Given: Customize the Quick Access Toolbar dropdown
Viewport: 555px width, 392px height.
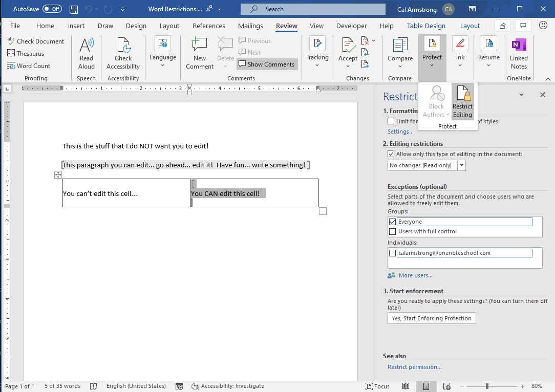Looking at the screenshot, I should coord(122,9).
